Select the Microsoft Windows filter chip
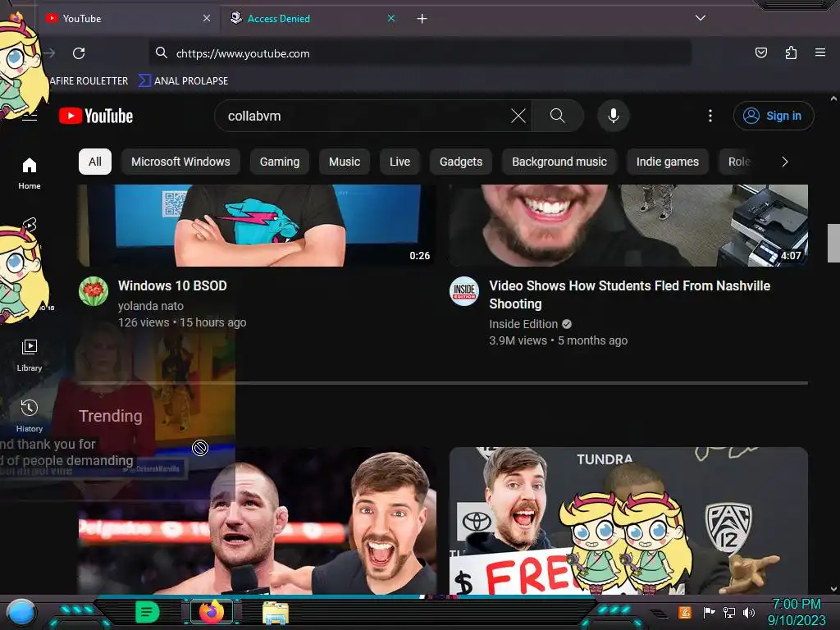The height and width of the screenshot is (630, 840). click(x=180, y=162)
